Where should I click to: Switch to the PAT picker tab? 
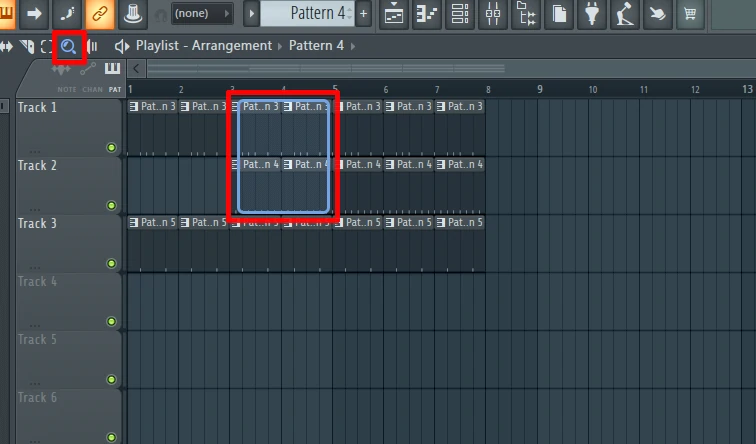point(115,89)
